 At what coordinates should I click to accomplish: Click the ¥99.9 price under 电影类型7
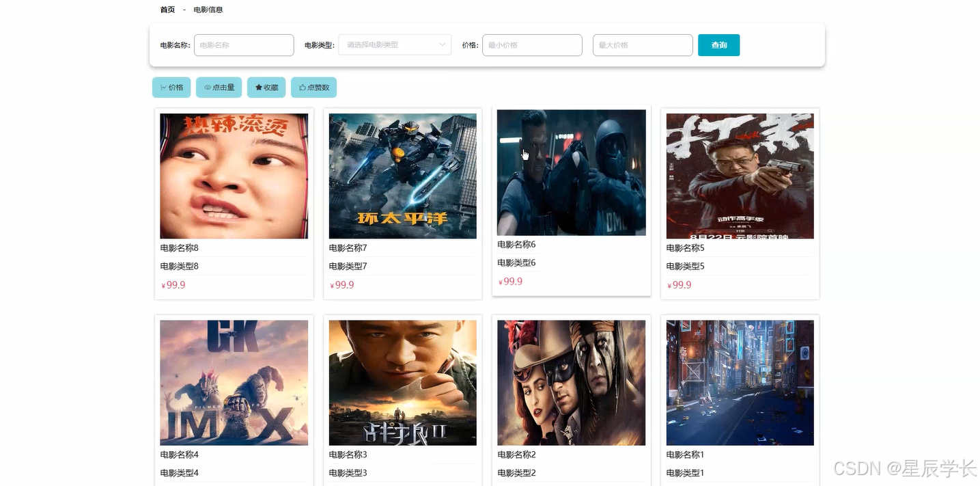pos(342,285)
